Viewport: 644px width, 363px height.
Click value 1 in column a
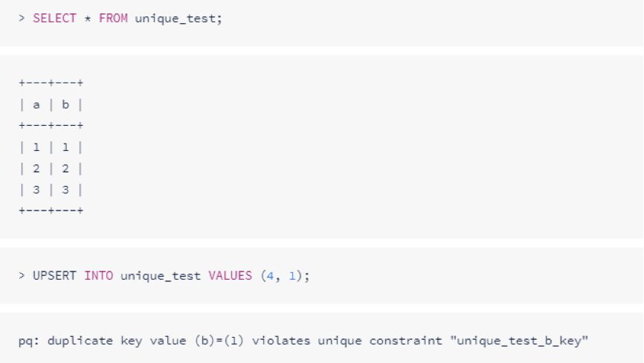[x=36, y=147]
